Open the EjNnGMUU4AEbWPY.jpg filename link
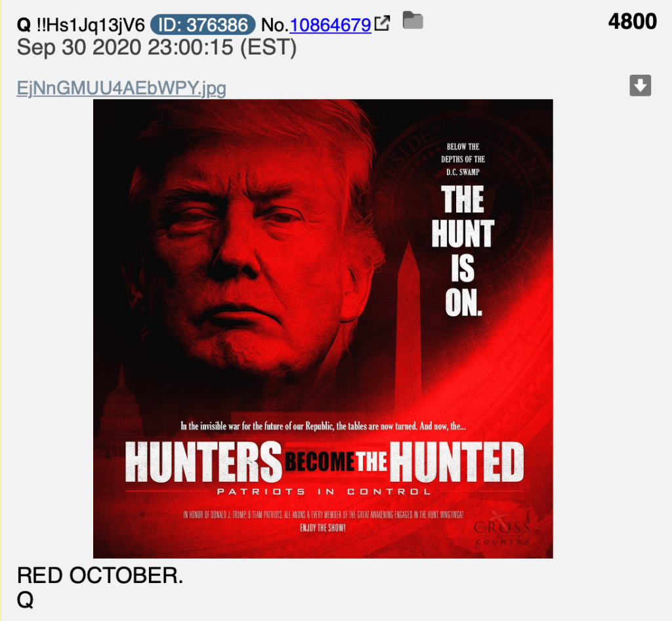Viewport: 672px width, 621px height. click(x=121, y=89)
